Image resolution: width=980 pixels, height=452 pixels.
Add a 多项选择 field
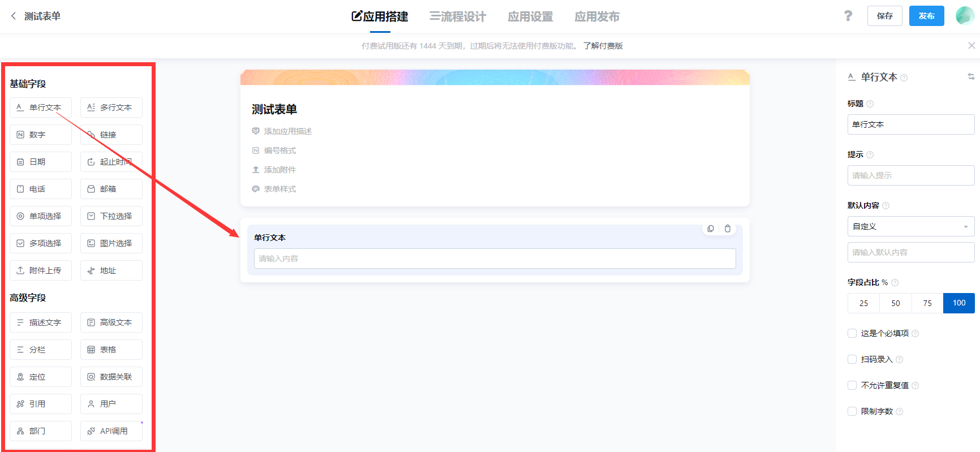point(41,243)
